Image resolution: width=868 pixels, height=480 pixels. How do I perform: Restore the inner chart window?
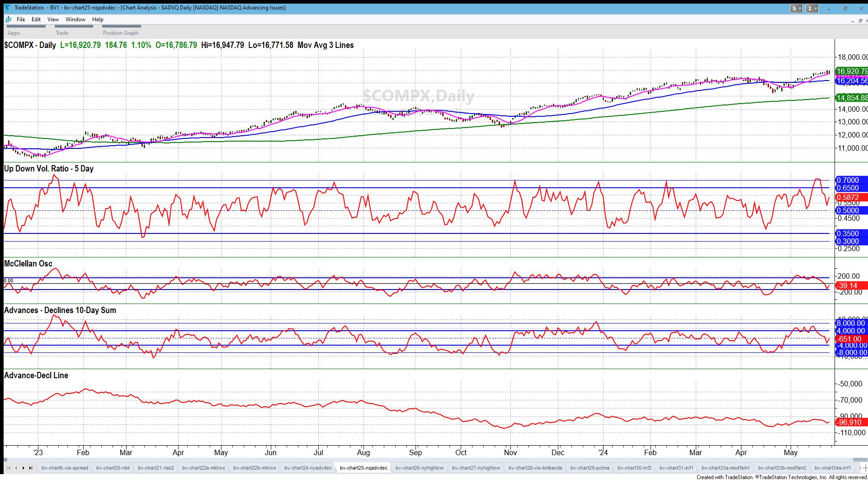tap(859, 21)
